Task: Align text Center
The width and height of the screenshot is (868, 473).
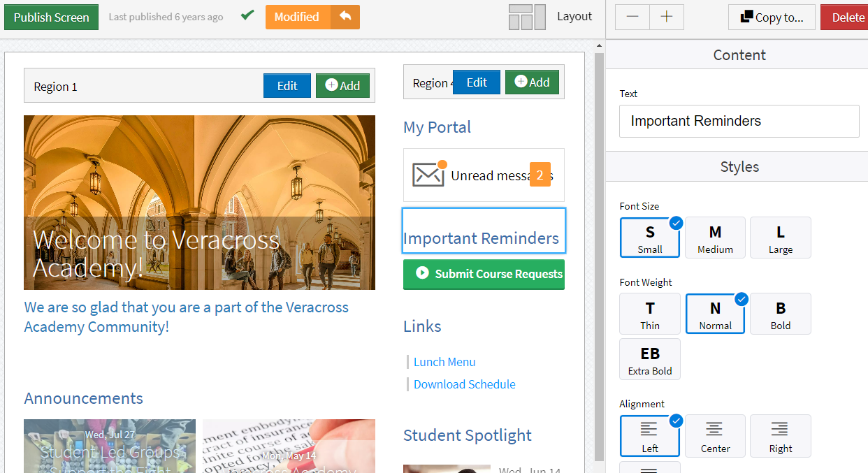Action: (715, 435)
